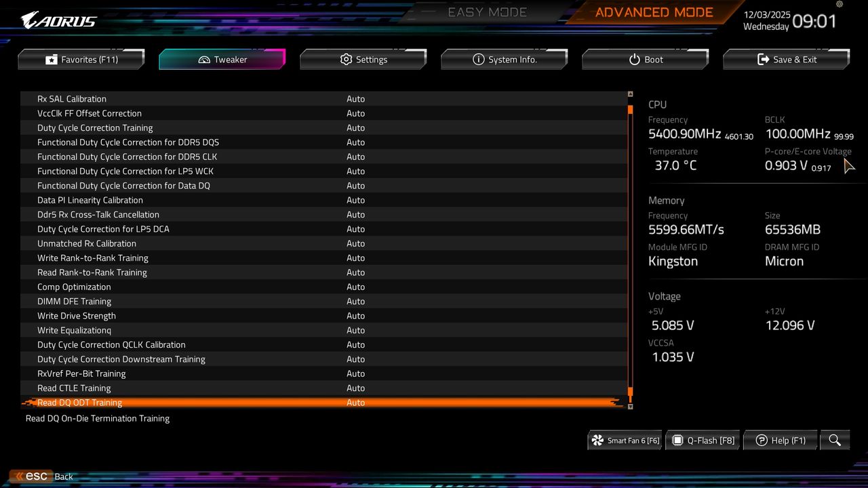The image size is (868, 488).
Task: Open DIMM DFE Training setting dropdown
Action: click(x=356, y=301)
